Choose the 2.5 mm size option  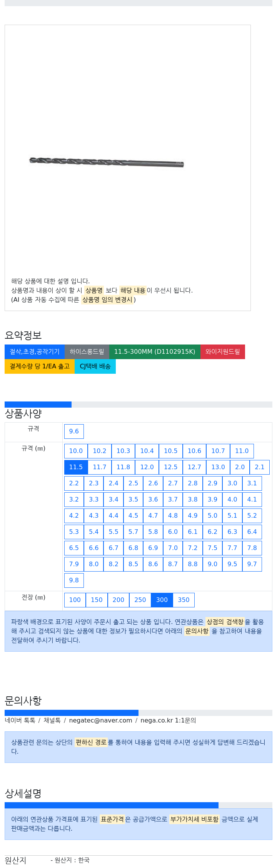click(x=133, y=483)
